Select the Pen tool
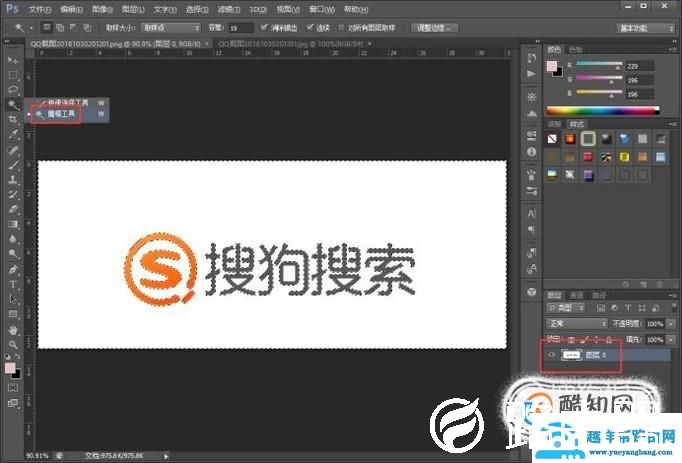This screenshot has width=682, height=463. 13,269
